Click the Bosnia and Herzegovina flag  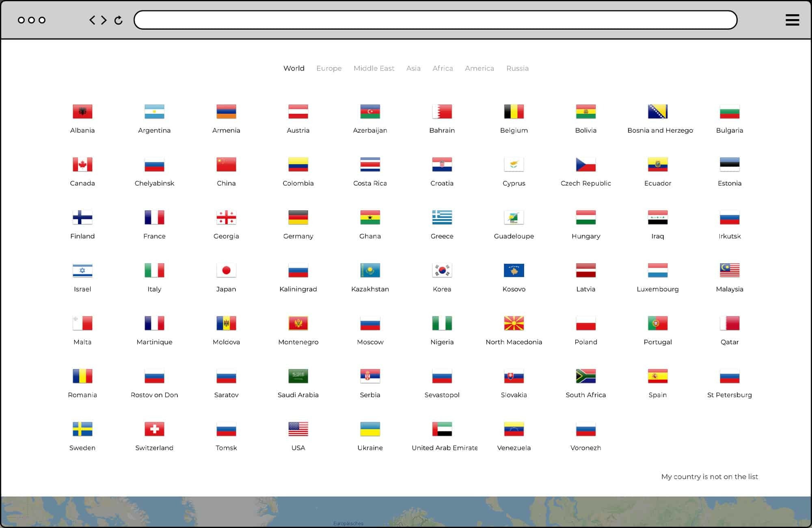(x=658, y=112)
